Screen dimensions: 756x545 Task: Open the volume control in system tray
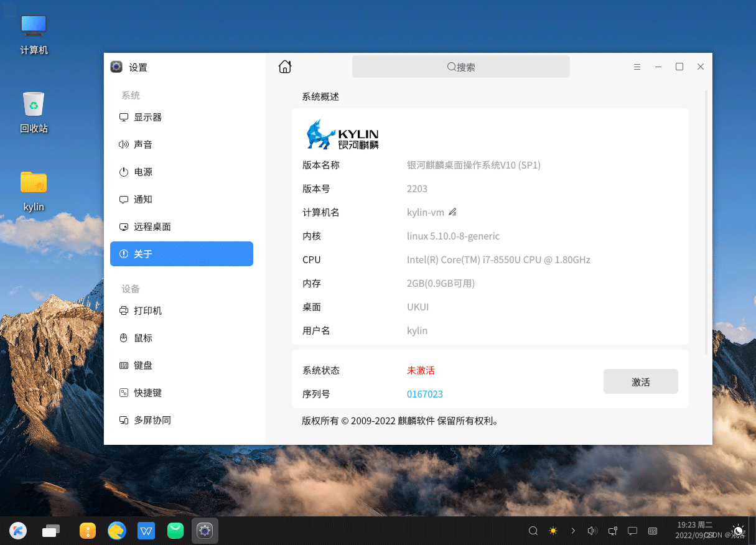tap(592, 531)
